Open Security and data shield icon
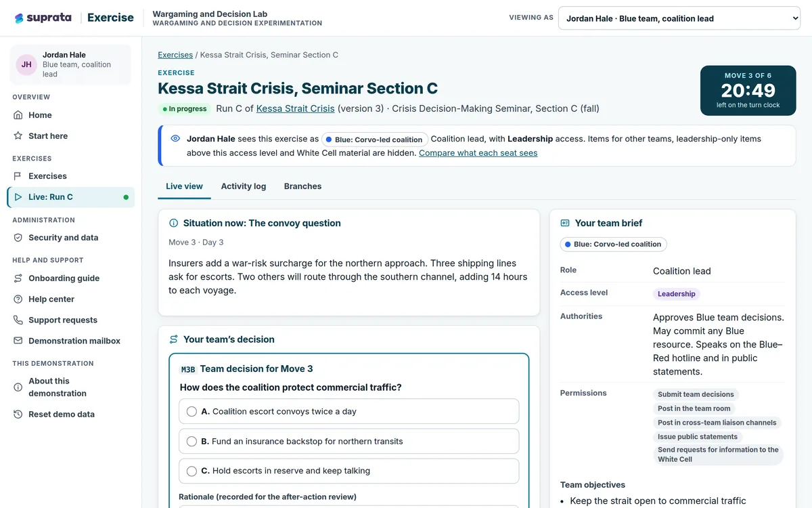This screenshot has height=508, width=812. 18,238
